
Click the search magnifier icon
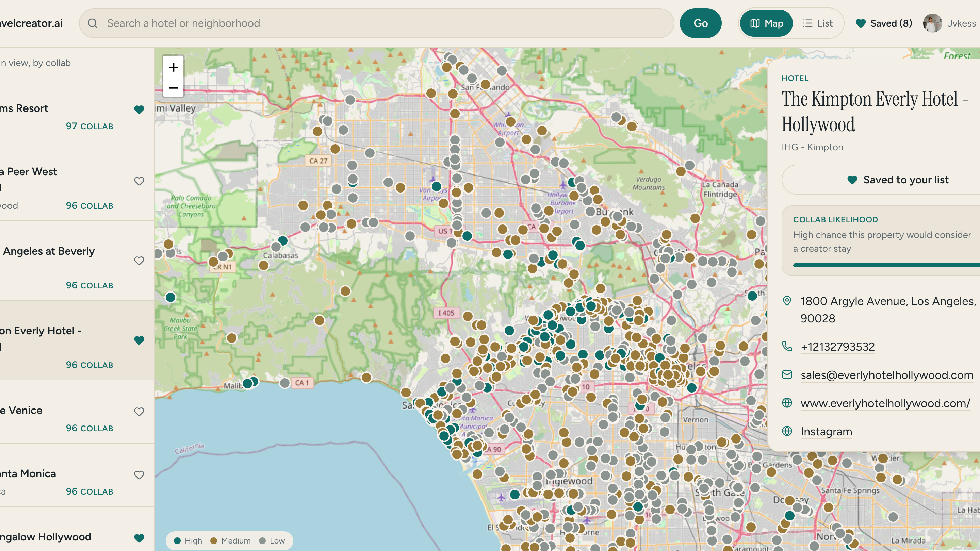point(93,23)
